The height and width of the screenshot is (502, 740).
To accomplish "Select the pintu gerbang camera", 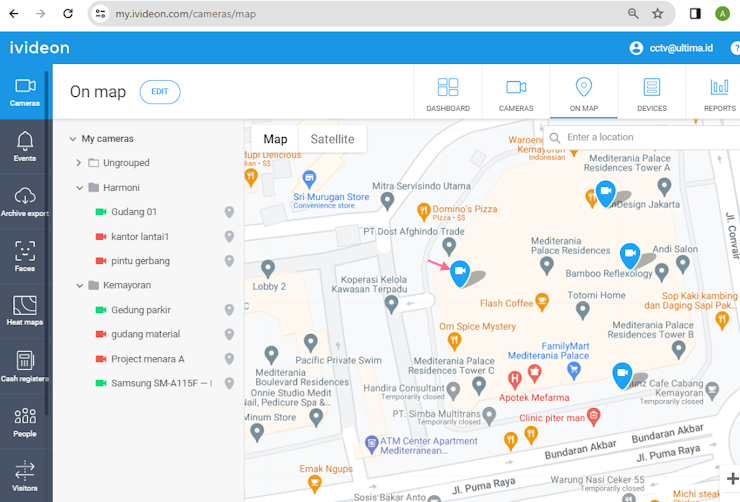I will click(x=140, y=261).
